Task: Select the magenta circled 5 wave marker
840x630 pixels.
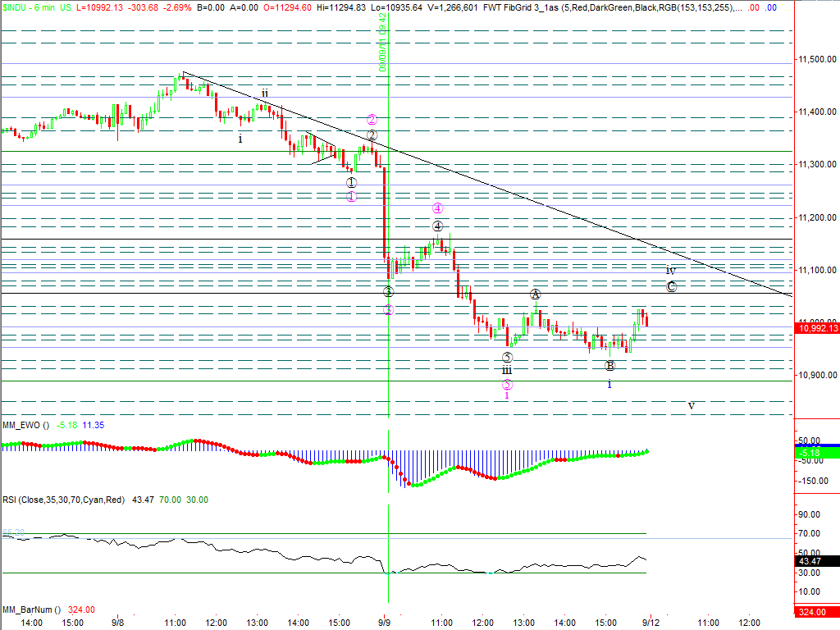Action: pos(508,384)
